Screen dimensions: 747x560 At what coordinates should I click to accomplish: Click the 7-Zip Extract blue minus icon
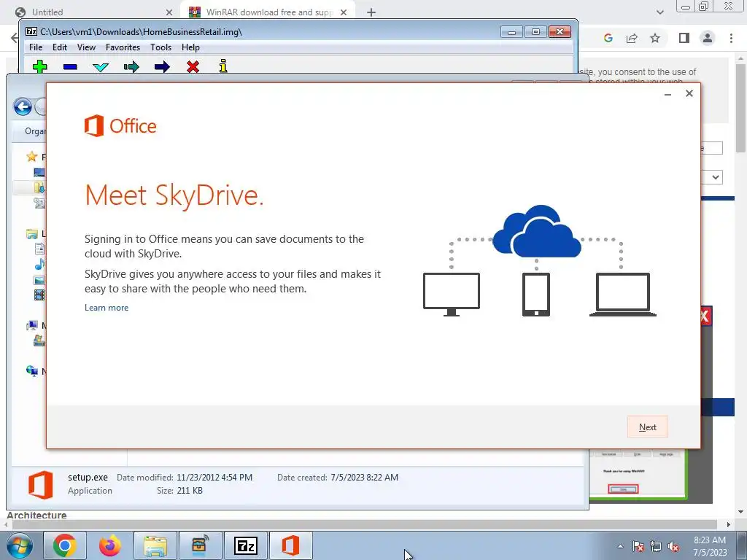click(70, 67)
